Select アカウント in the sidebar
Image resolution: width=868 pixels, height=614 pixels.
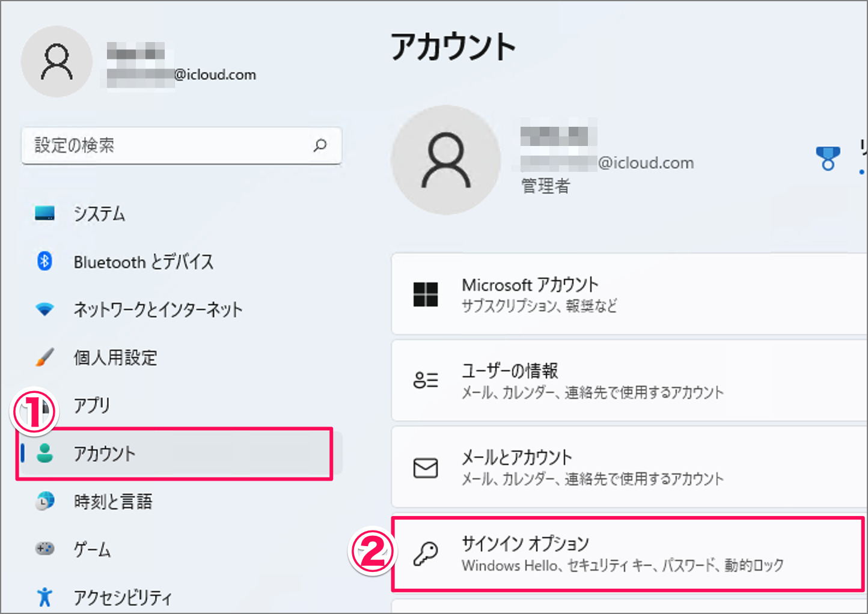105,454
